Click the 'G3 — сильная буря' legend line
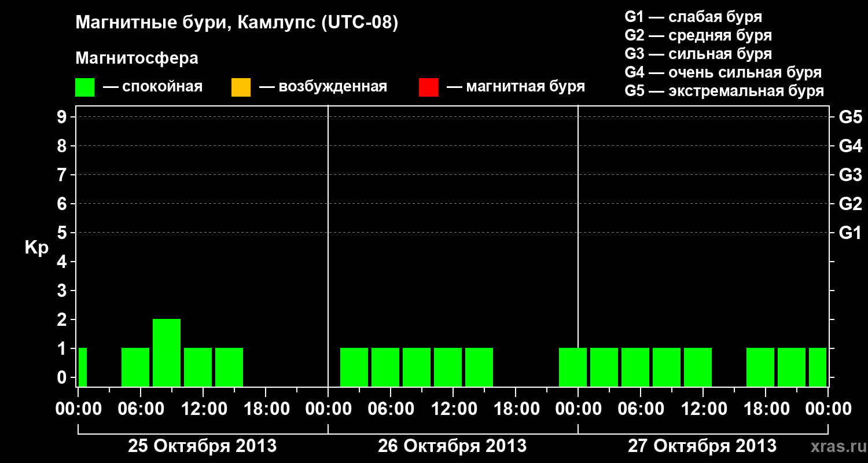 coord(698,53)
